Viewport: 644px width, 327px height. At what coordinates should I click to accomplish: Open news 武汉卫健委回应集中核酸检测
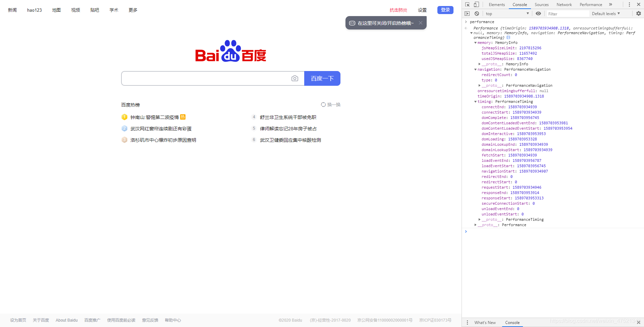tap(290, 140)
